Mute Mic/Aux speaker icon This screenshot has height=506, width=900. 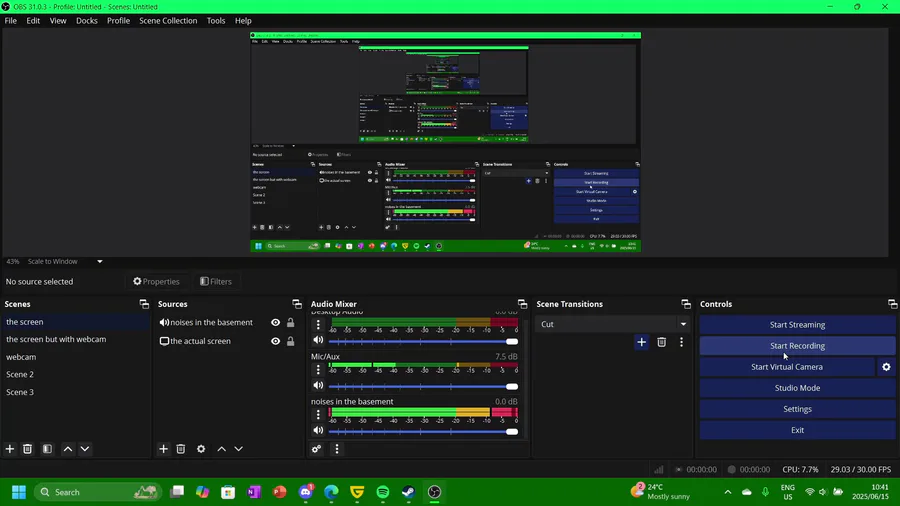click(319, 386)
